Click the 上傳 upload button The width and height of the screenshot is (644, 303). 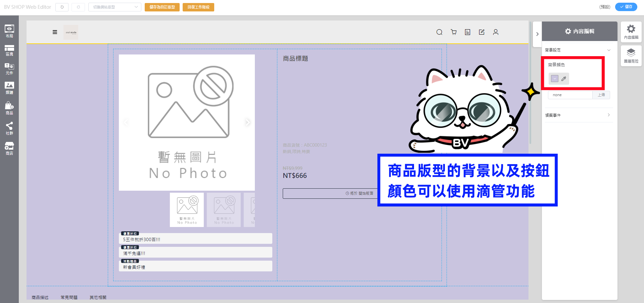coord(601,95)
